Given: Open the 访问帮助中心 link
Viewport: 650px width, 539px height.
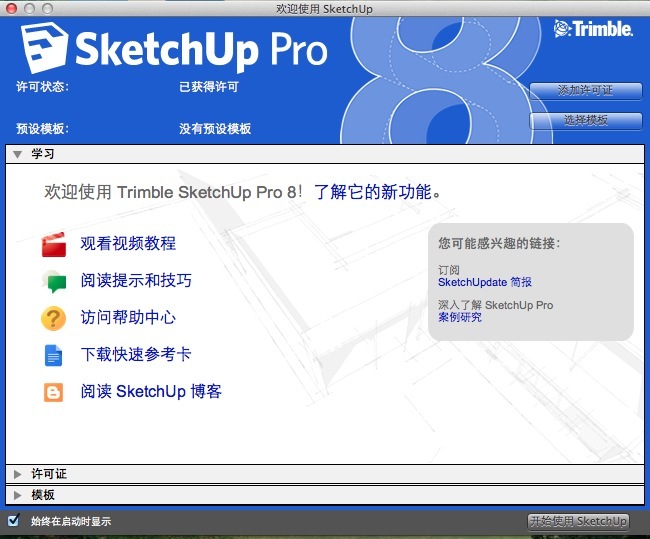Looking at the screenshot, I should tap(128, 317).
